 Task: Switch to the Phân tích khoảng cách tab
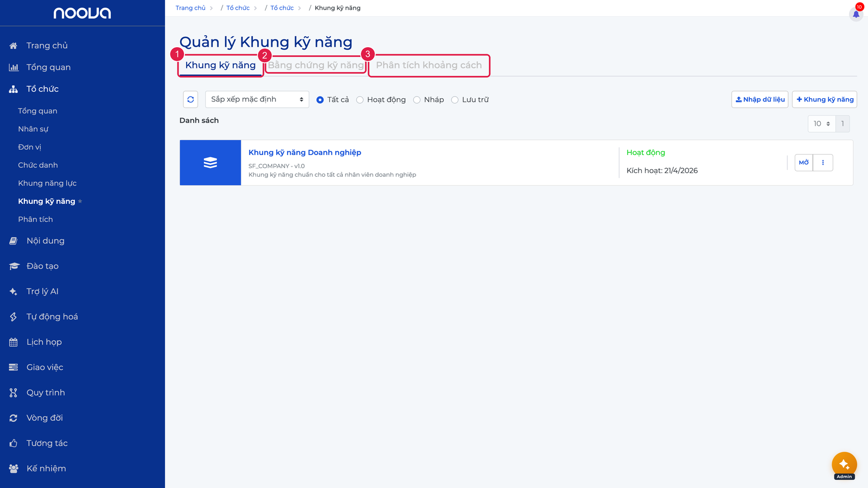(x=429, y=65)
